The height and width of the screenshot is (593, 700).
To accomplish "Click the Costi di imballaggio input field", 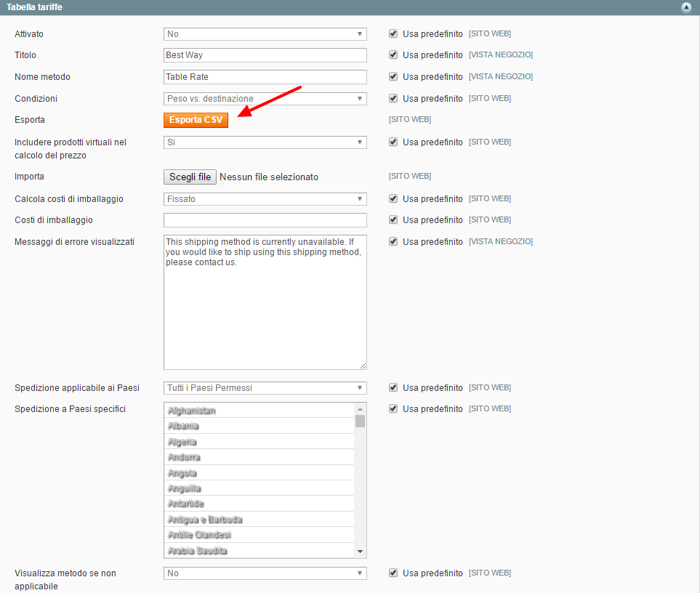I will click(x=265, y=220).
